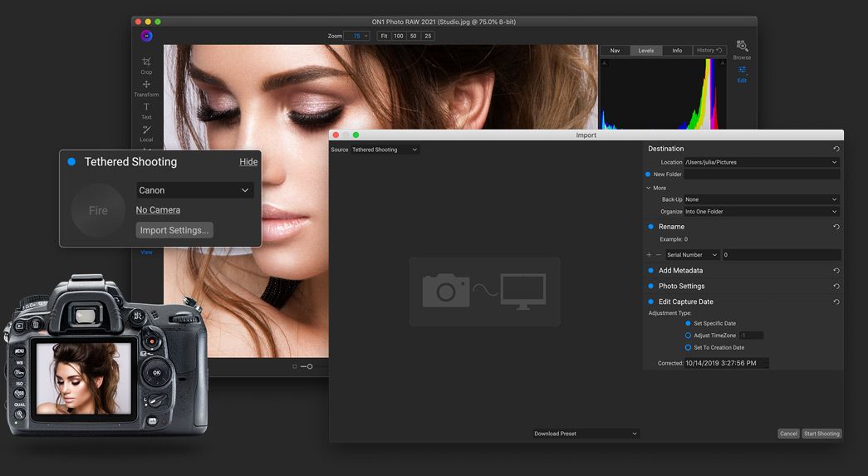Viewport: 868px width, 476px height.
Task: Switch to the Info tab
Action: click(677, 51)
